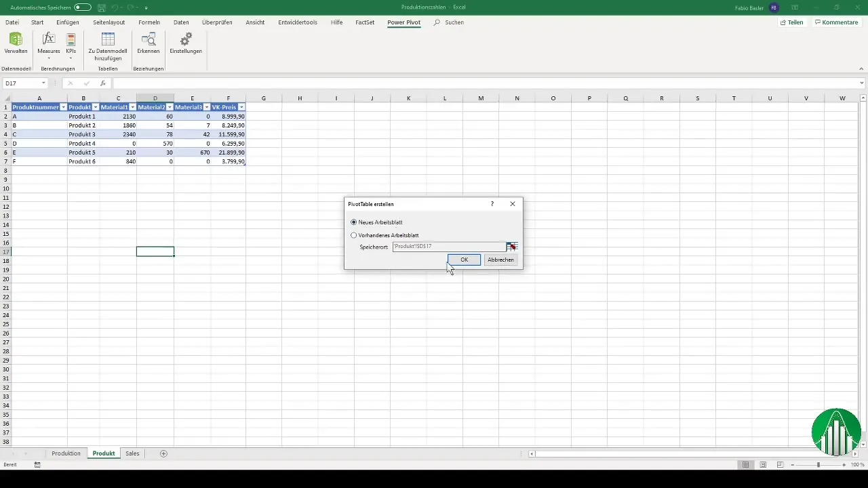This screenshot has width=868, height=488.
Task: Click the Suchen search icon
Action: tap(437, 22)
